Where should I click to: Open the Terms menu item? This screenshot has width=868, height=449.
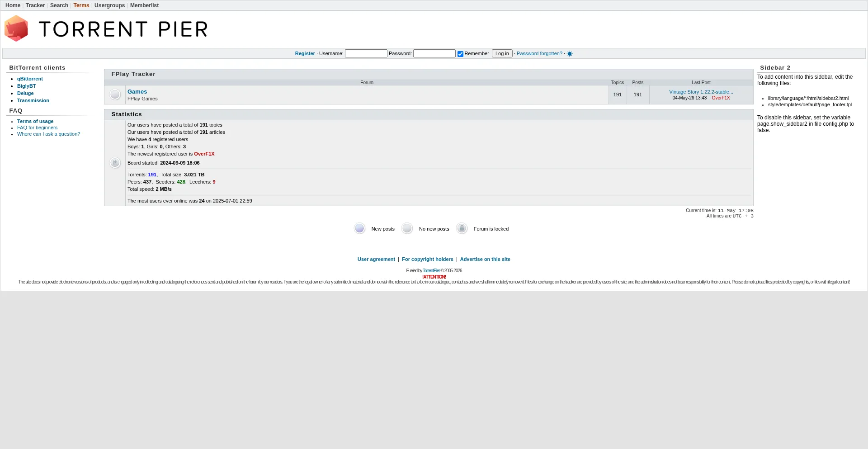(81, 5)
